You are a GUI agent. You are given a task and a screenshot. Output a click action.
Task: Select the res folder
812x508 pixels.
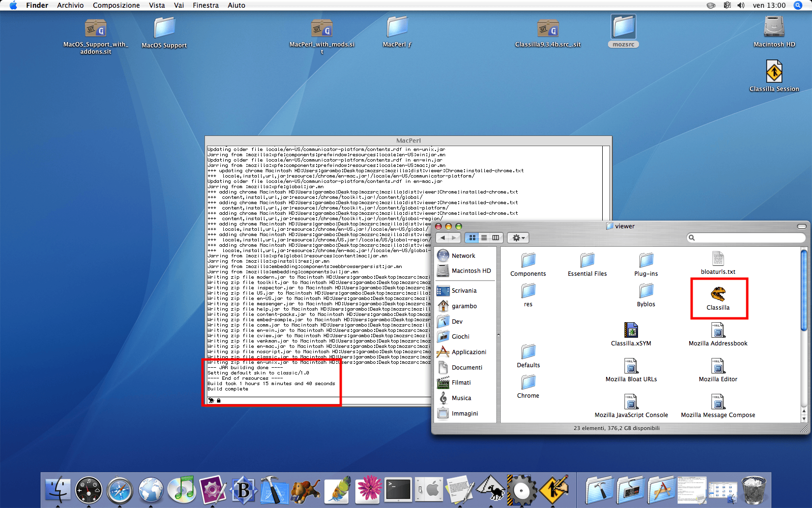click(x=528, y=295)
